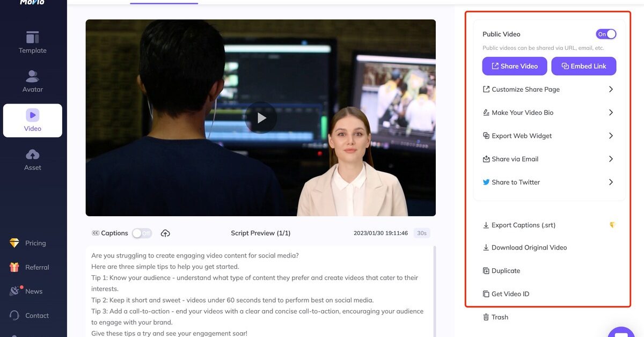Expand Make Your Video Bio chevron
Image resolution: width=644 pixels, height=337 pixels.
point(611,113)
